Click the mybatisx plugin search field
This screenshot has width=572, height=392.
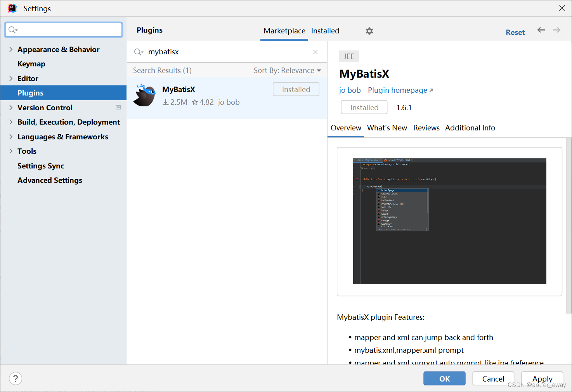pyautogui.click(x=227, y=52)
